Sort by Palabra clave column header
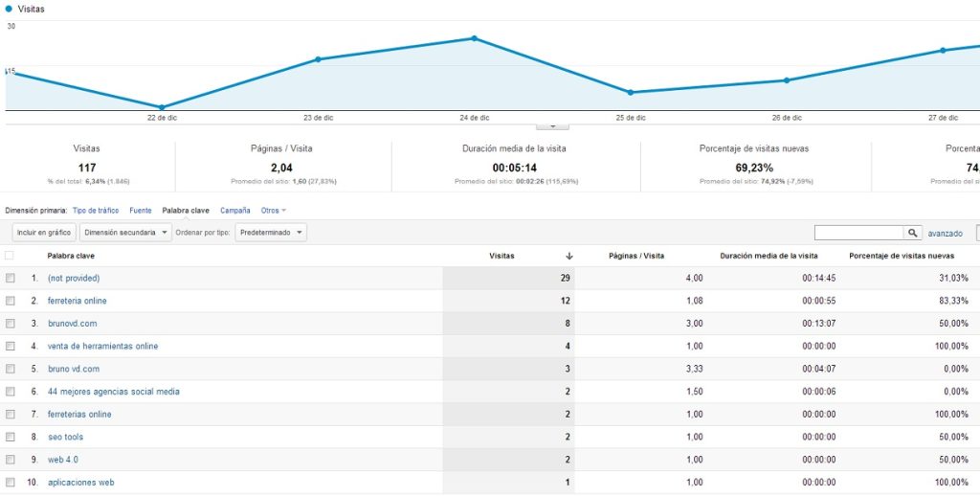980x496 pixels. coord(71,256)
